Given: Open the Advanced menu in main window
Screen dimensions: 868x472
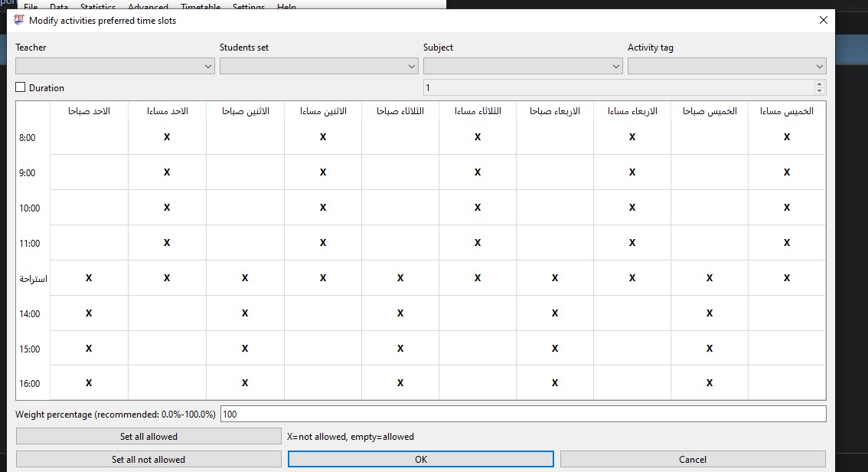Looking at the screenshot, I should pyautogui.click(x=148, y=7).
